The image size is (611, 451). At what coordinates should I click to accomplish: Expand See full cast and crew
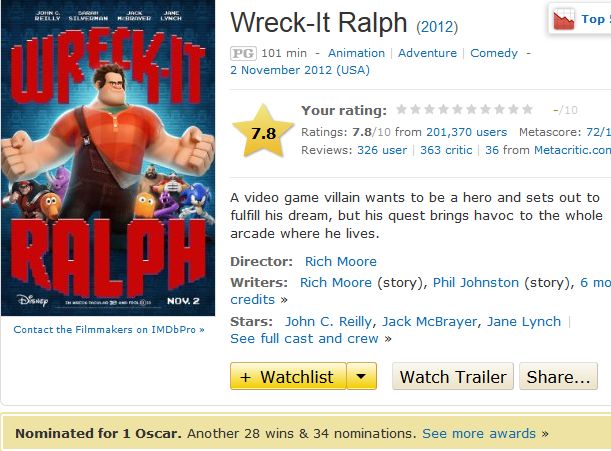click(304, 339)
